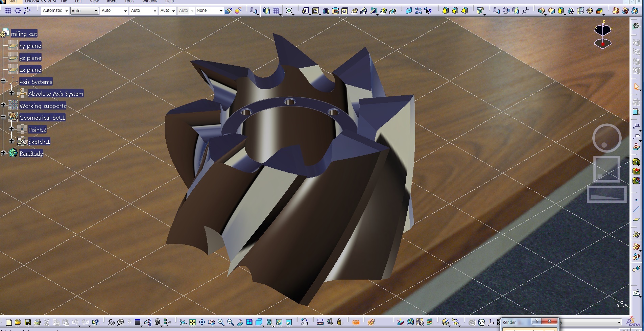Open the Help menu
This screenshot has width=644, height=331.
tap(169, 1)
